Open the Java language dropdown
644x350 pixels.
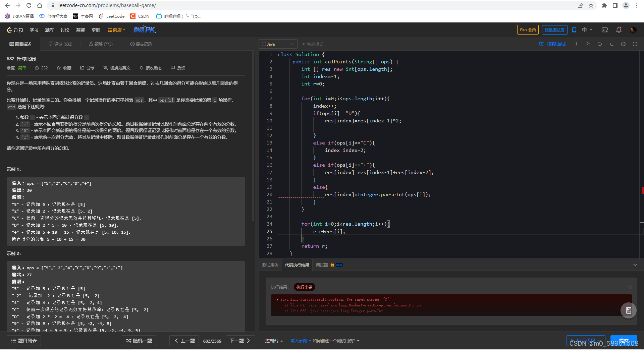click(278, 44)
